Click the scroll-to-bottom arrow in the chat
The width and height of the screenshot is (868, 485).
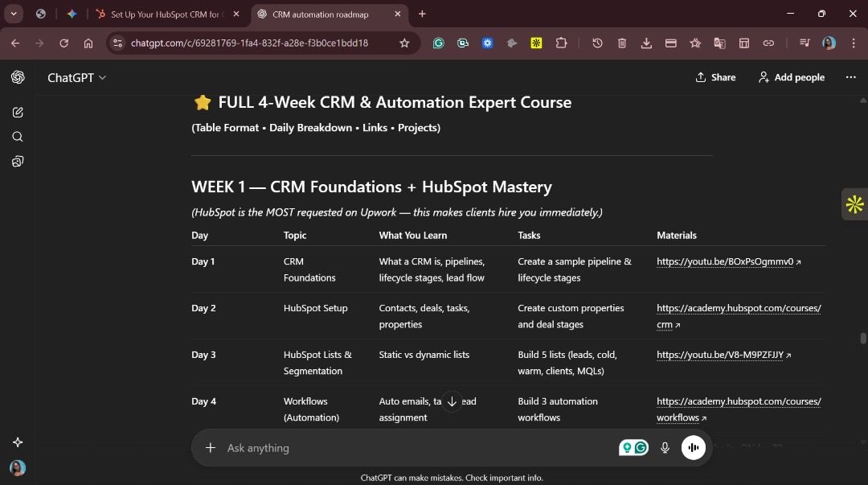452,401
